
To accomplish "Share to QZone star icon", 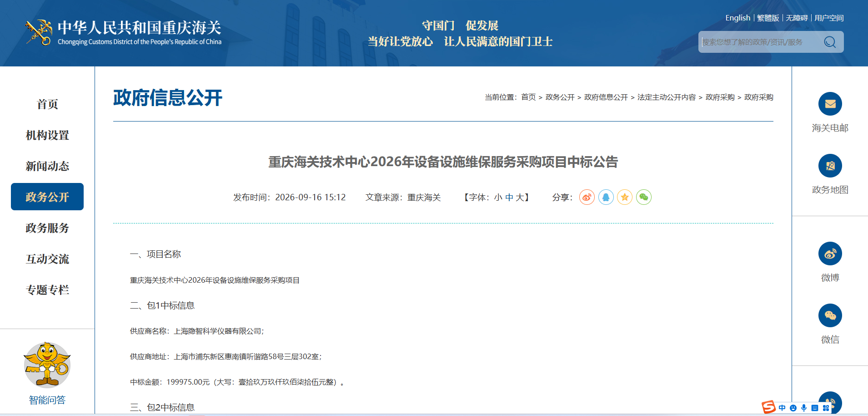I will (625, 197).
